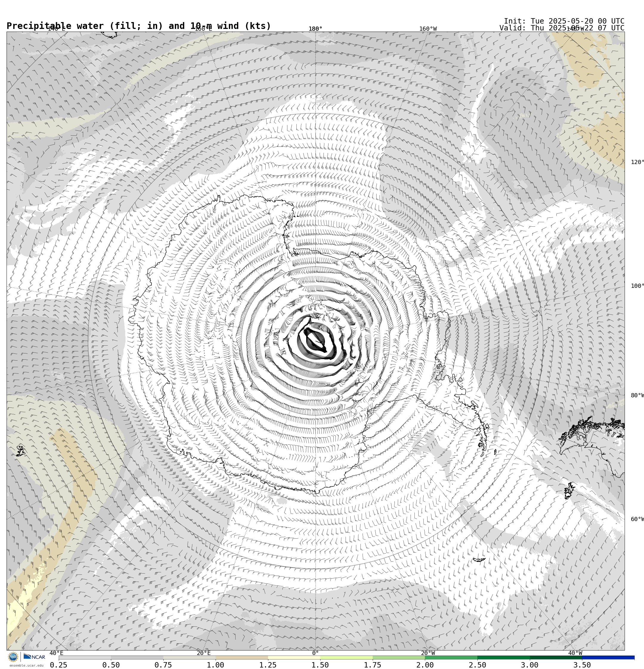Pick the tan 1.00–1.25 colorbar segment
644x669 pixels.
(x=241, y=657)
